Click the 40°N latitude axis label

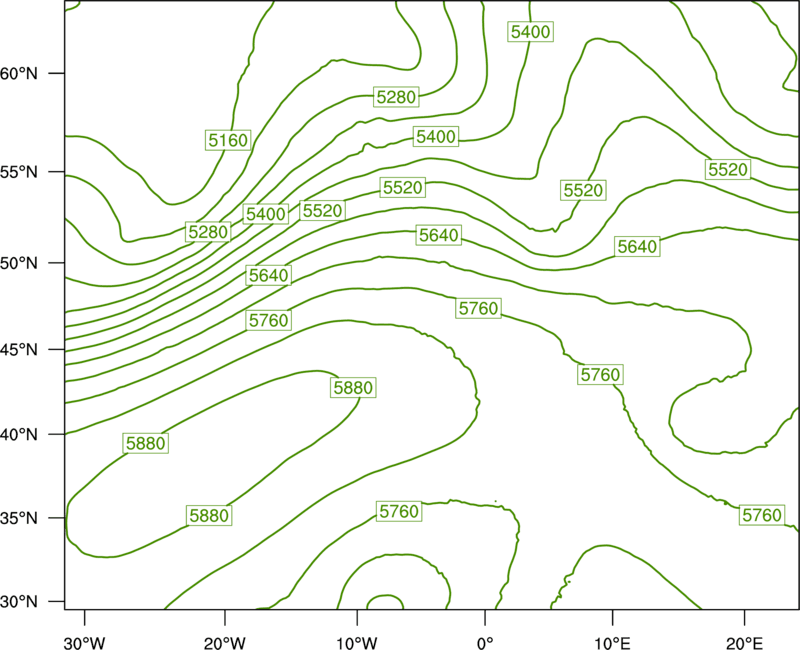click(19, 435)
